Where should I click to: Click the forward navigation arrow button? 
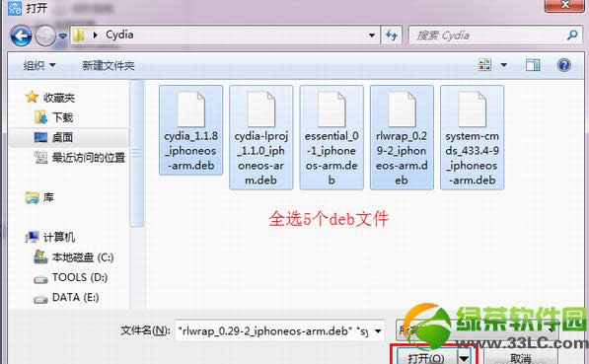coord(45,36)
